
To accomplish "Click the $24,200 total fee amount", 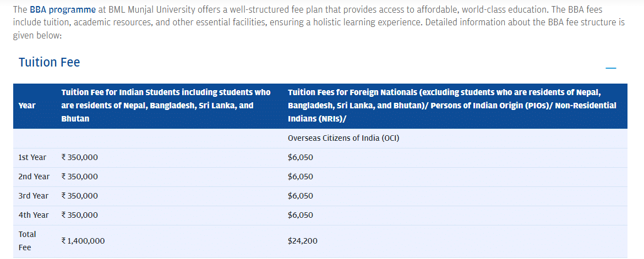I will pyautogui.click(x=303, y=241).
